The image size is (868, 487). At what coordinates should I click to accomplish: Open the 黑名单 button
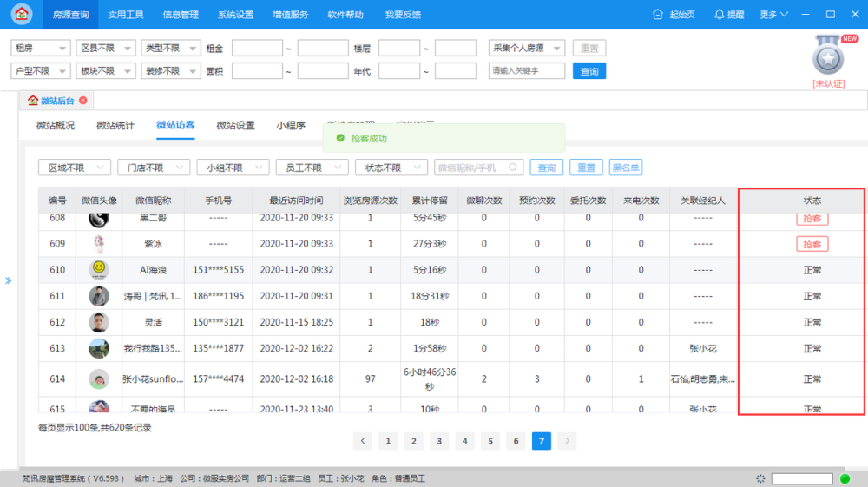click(626, 168)
